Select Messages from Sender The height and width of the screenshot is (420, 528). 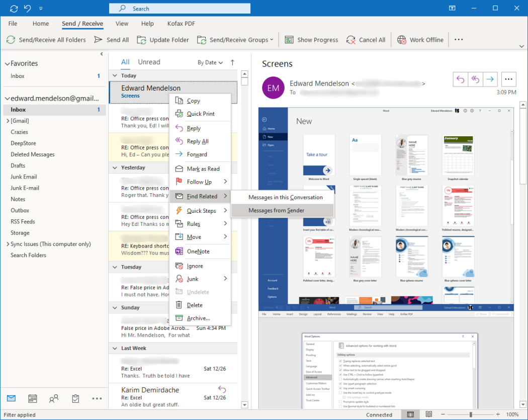click(x=283, y=211)
